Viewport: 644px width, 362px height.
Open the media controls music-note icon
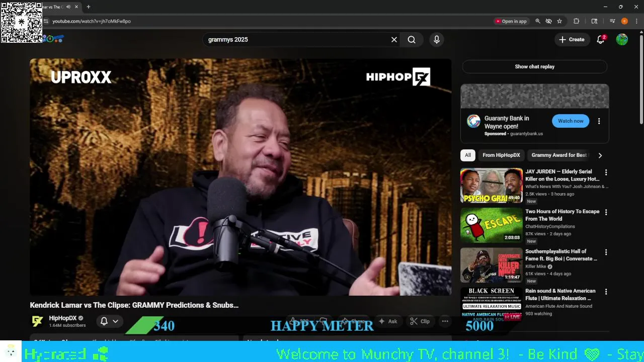[x=612, y=21]
